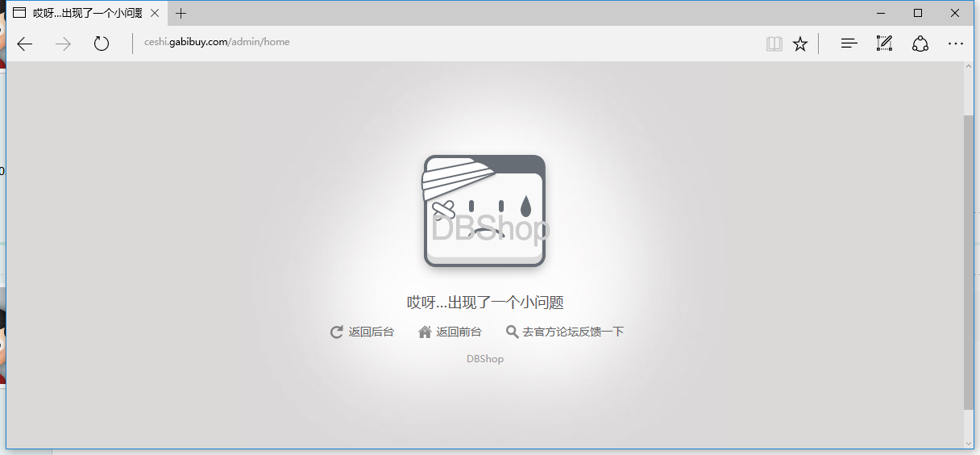The image size is (980, 455).
Task: Maximize the browser window
Action: click(x=918, y=13)
